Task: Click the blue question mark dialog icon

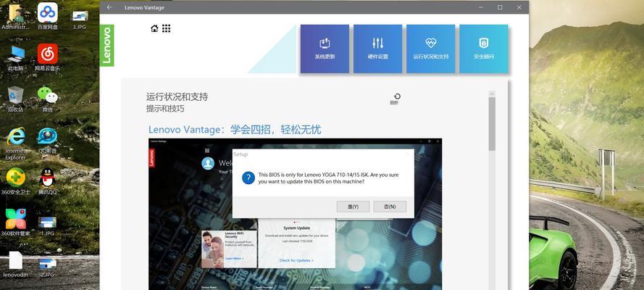Action: pyautogui.click(x=248, y=178)
